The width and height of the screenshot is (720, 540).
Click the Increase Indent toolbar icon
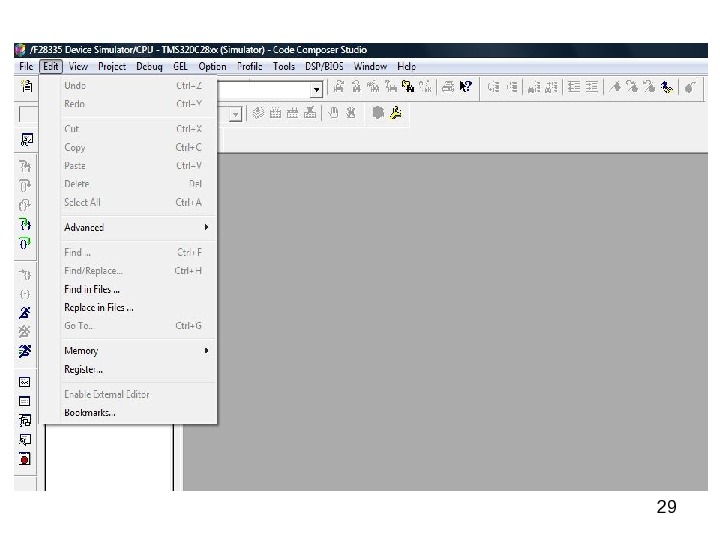pos(592,86)
